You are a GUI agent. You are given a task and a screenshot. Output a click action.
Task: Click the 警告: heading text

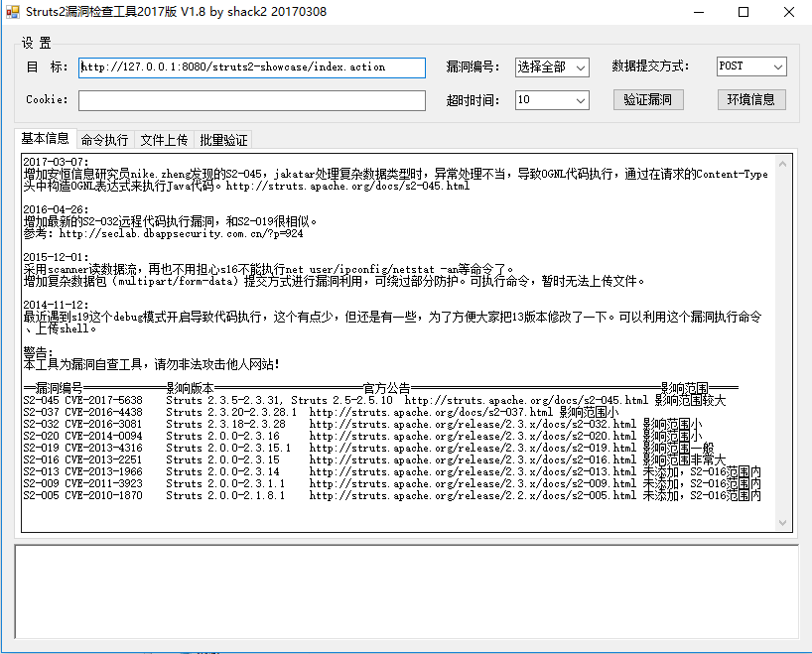click(39, 352)
